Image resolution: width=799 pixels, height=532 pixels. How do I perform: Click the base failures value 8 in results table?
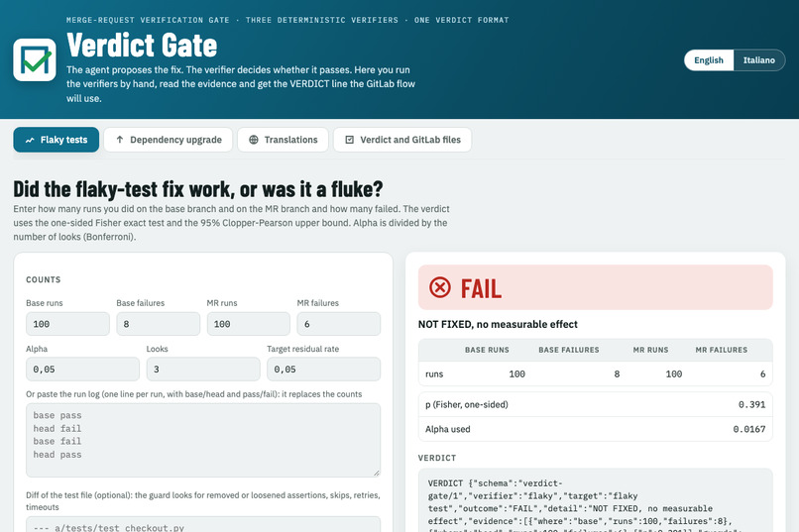pyautogui.click(x=617, y=373)
